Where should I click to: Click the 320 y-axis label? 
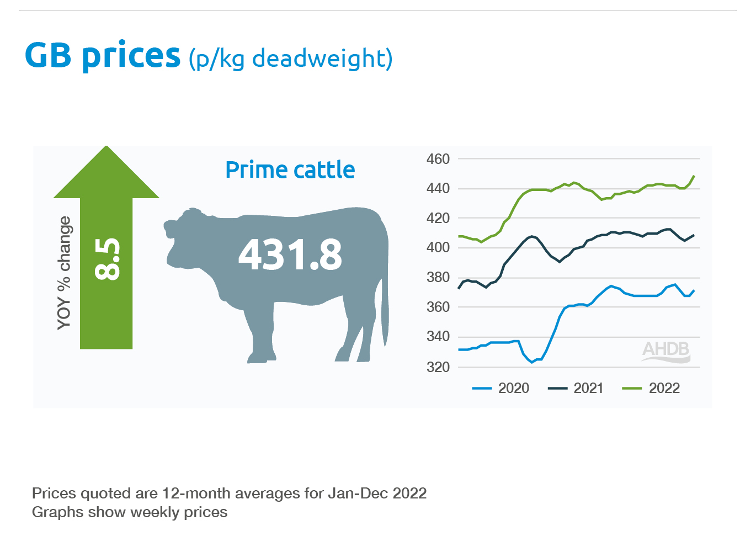tap(438, 367)
